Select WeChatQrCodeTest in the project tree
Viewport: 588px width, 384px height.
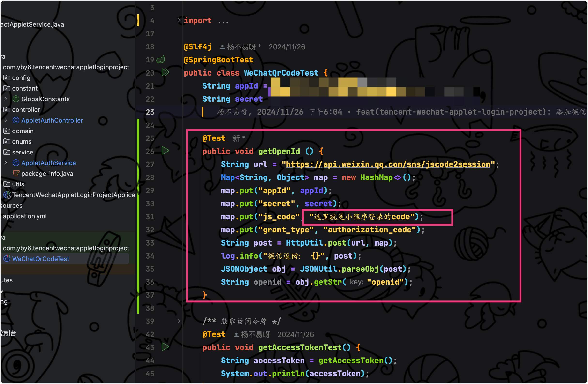tap(41, 259)
